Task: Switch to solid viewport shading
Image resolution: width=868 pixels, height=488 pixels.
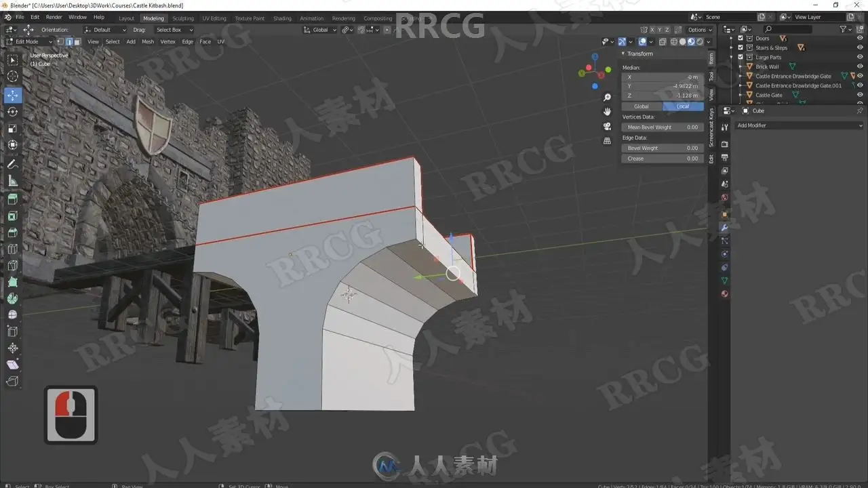Action: (683, 41)
